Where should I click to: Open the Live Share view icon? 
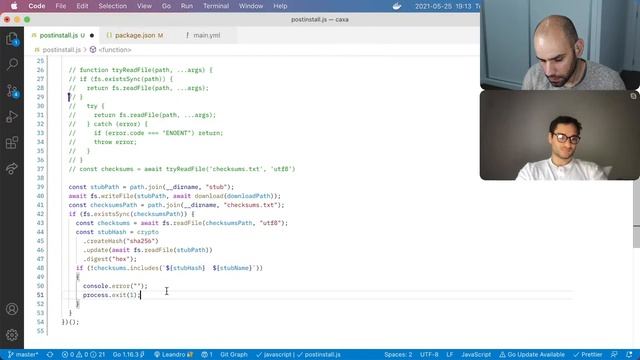point(12,169)
